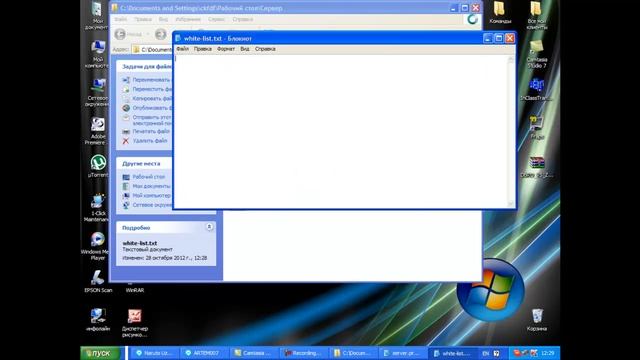Select the инфолайн desktop icon
640x360 pixels.
tap(98, 320)
